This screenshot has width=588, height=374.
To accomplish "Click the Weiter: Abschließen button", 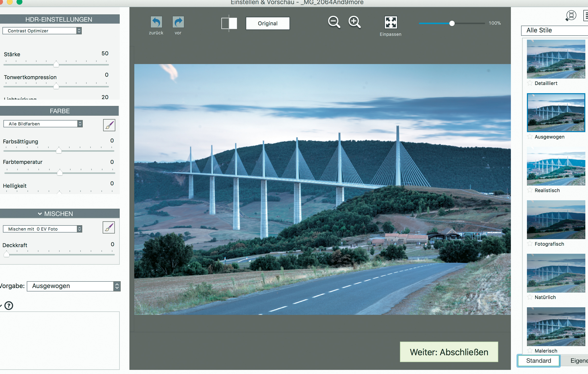I will tap(449, 352).
